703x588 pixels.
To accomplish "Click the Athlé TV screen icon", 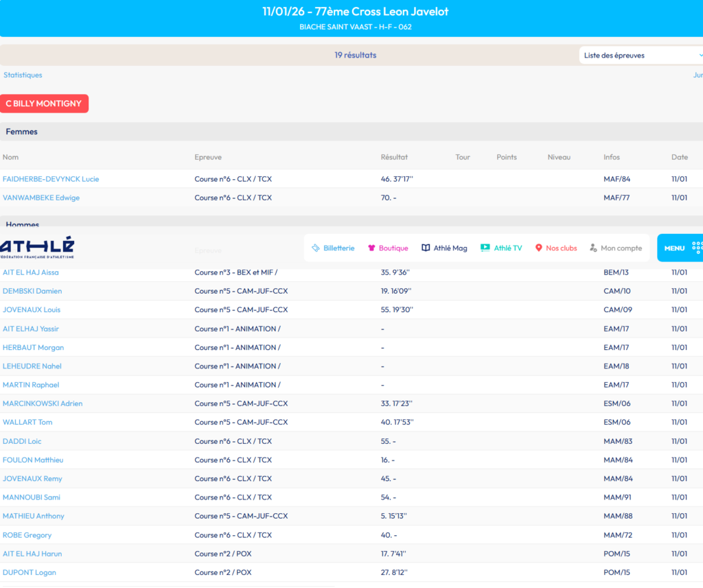I will coord(485,248).
